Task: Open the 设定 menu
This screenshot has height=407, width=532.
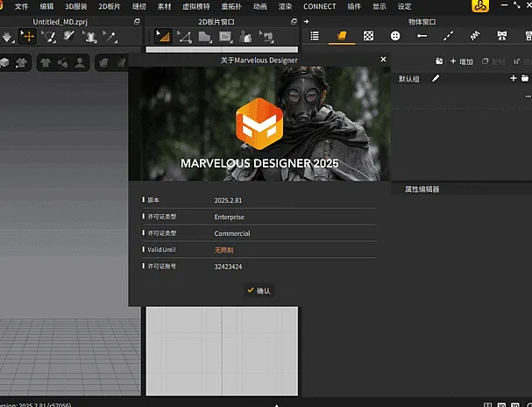Action: click(x=404, y=6)
